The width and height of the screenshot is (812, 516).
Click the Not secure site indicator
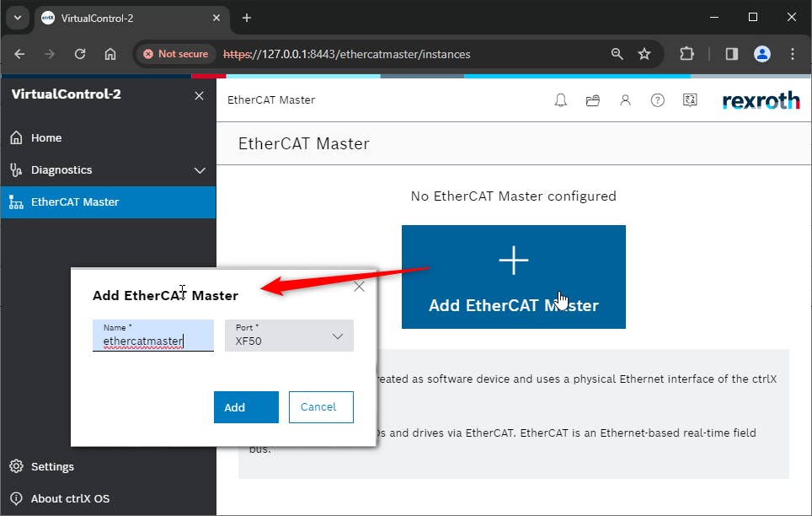pyautogui.click(x=175, y=54)
